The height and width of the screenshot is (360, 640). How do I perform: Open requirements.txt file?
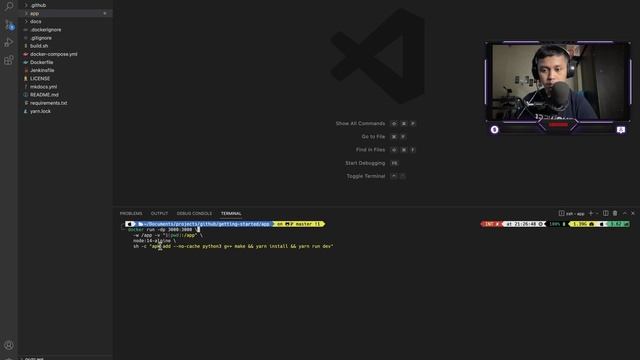[x=49, y=103]
